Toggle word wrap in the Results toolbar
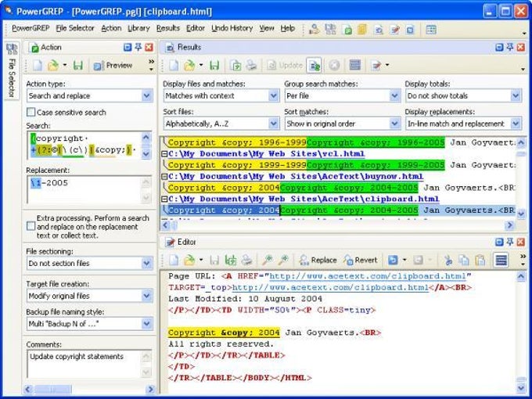The height and width of the screenshot is (399, 532). pyautogui.click(x=355, y=65)
